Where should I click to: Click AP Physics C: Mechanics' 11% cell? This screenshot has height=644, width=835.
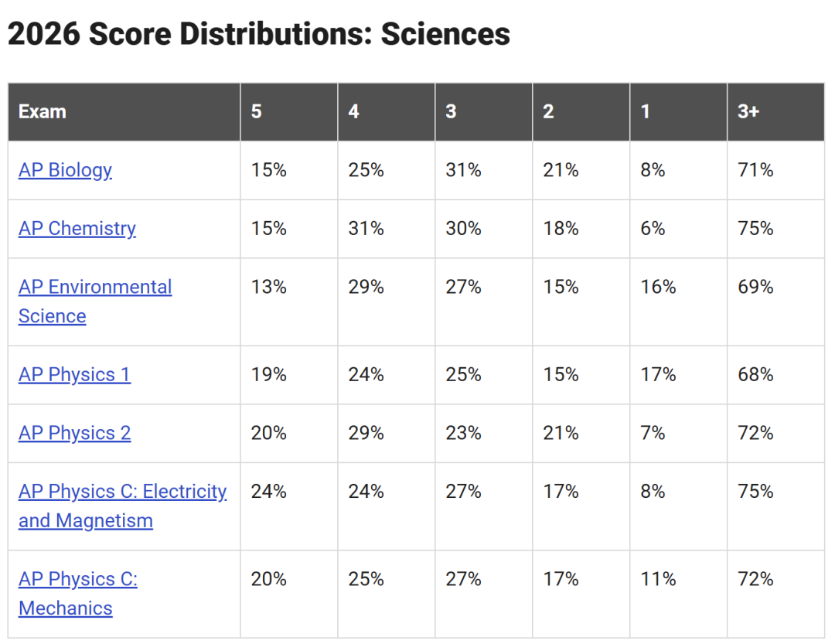click(x=679, y=594)
